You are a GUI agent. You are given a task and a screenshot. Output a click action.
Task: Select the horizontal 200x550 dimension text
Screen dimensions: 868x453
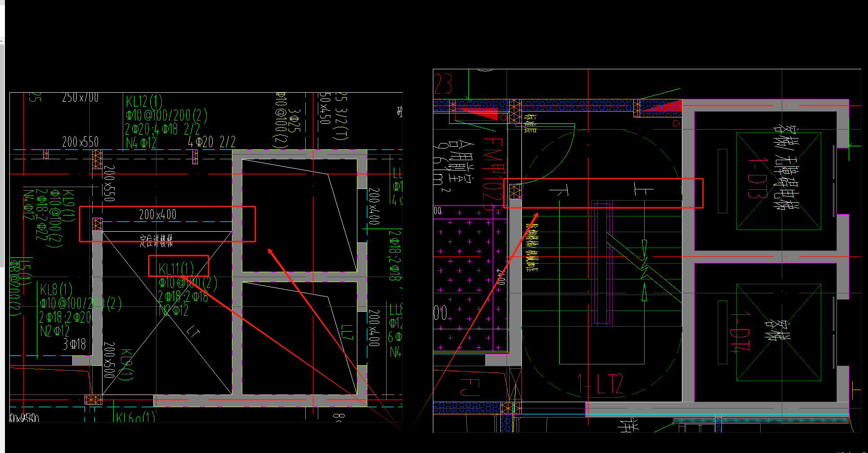pyautogui.click(x=80, y=142)
